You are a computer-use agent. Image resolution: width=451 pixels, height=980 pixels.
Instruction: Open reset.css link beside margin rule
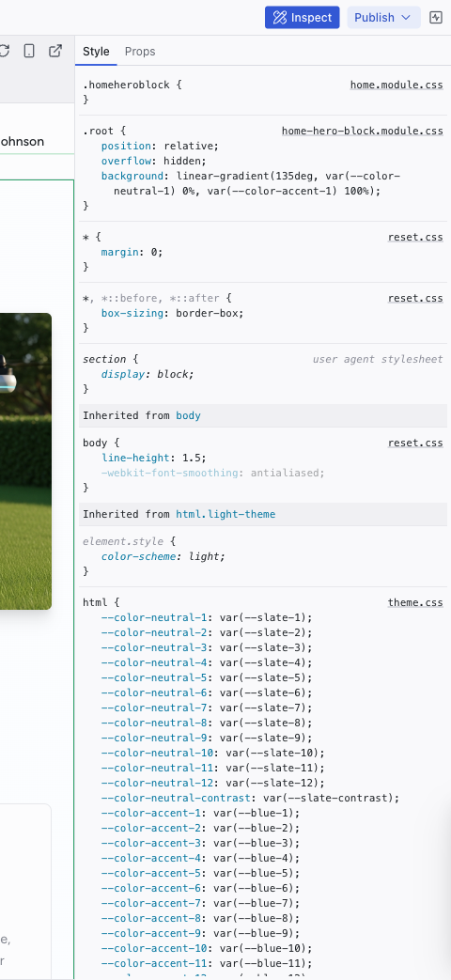pos(415,238)
